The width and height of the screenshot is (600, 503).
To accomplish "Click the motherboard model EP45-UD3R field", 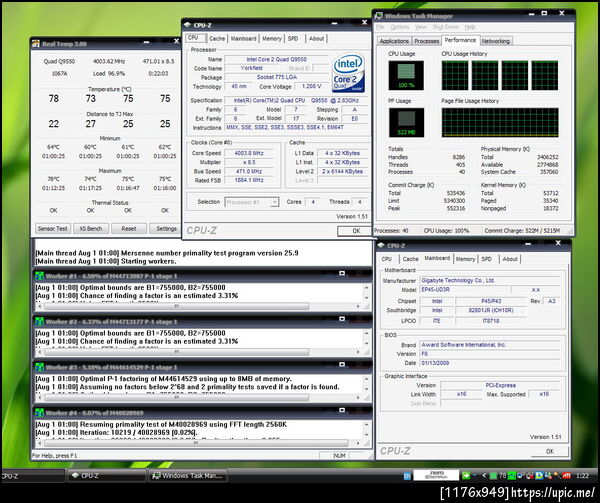I will click(x=465, y=290).
